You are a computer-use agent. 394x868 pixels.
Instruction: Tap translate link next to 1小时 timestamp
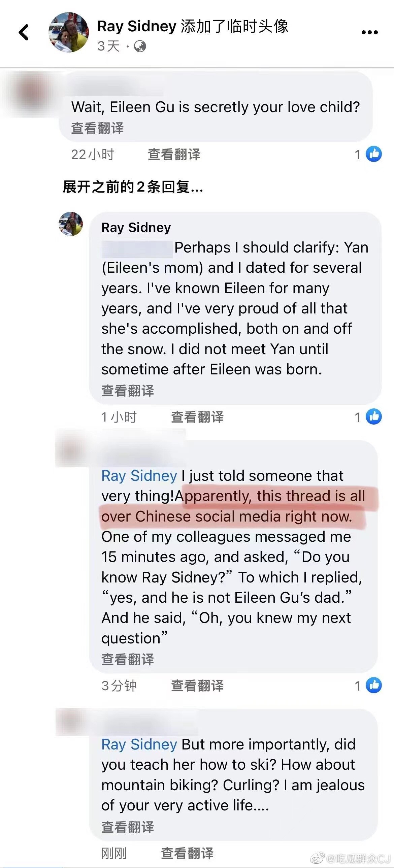point(197,417)
